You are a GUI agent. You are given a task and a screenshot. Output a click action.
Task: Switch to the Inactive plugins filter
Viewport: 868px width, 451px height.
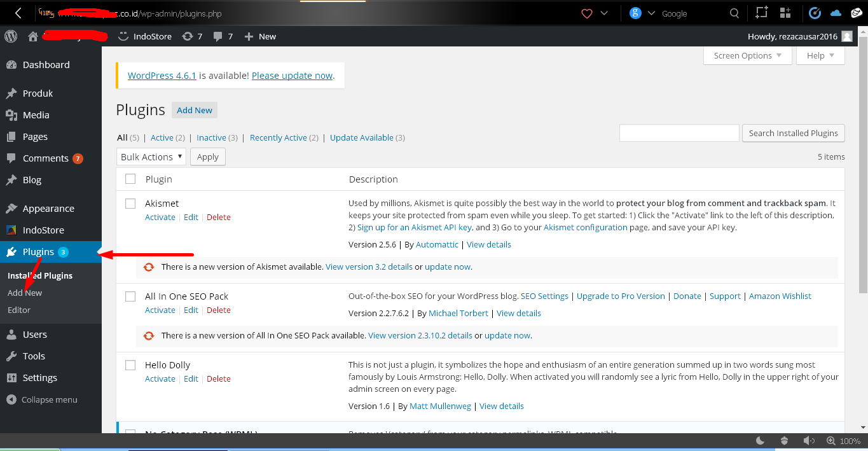211,137
